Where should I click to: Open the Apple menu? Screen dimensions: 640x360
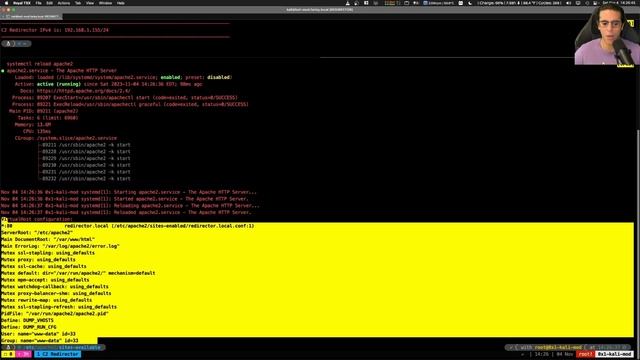6,3
